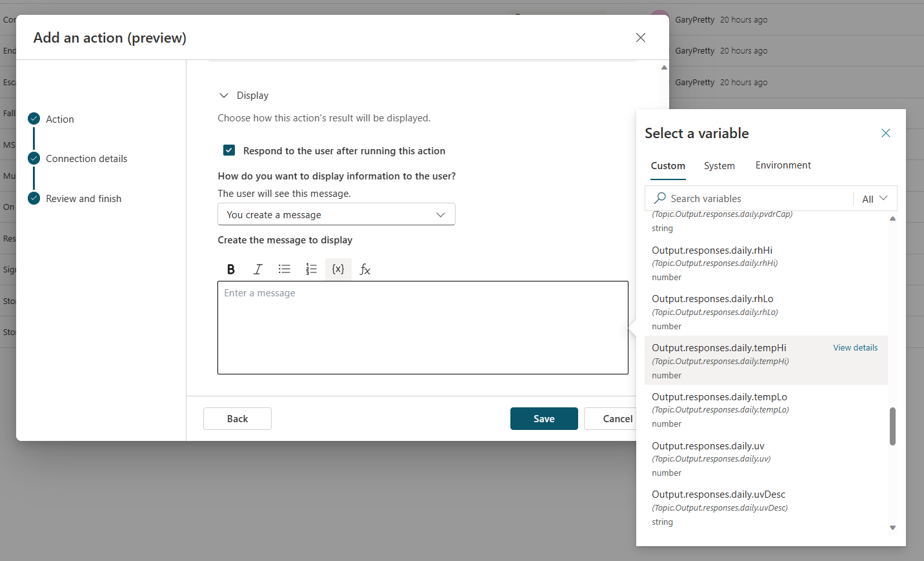This screenshot has height=561, width=924.
Task: Open the insert variable {x} button
Action: (x=338, y=269)
